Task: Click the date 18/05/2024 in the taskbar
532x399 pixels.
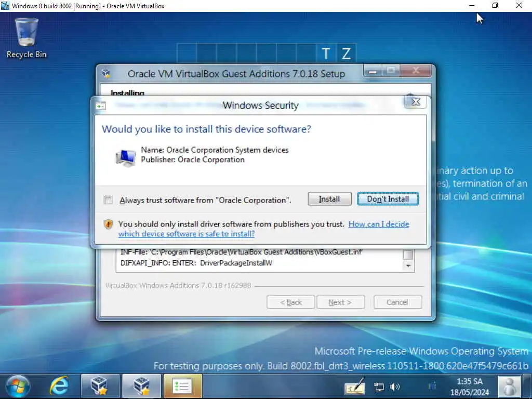Action: click(x=470, y=392)
